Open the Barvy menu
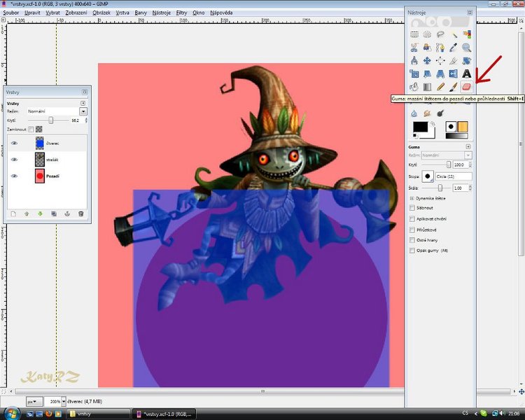This screenshot has height=420, width=525. pos(141,13)
